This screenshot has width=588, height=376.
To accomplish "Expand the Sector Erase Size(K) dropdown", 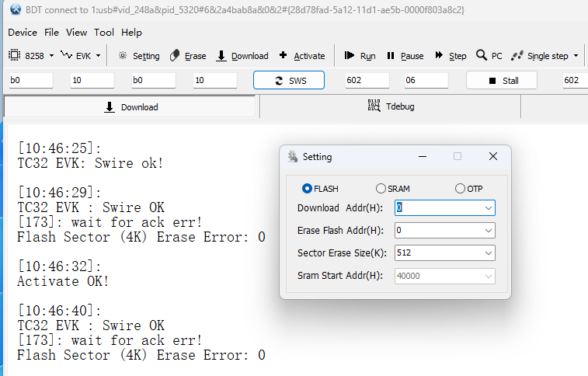I will (488, 253).
